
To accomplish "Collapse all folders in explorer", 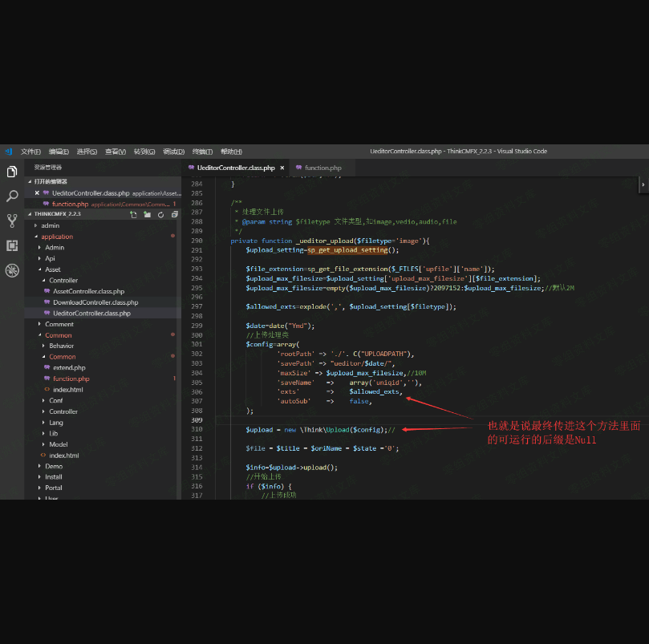I will point(174,215).
